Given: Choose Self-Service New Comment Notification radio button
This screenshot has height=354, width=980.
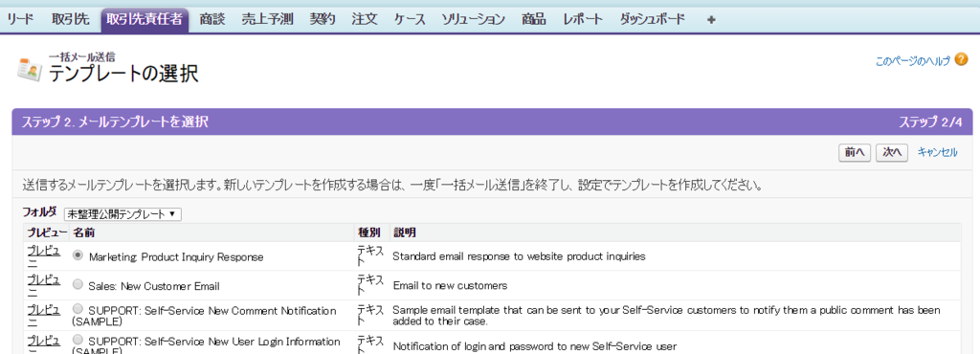Looking at the screenshot, I should (x=78, y=308).
